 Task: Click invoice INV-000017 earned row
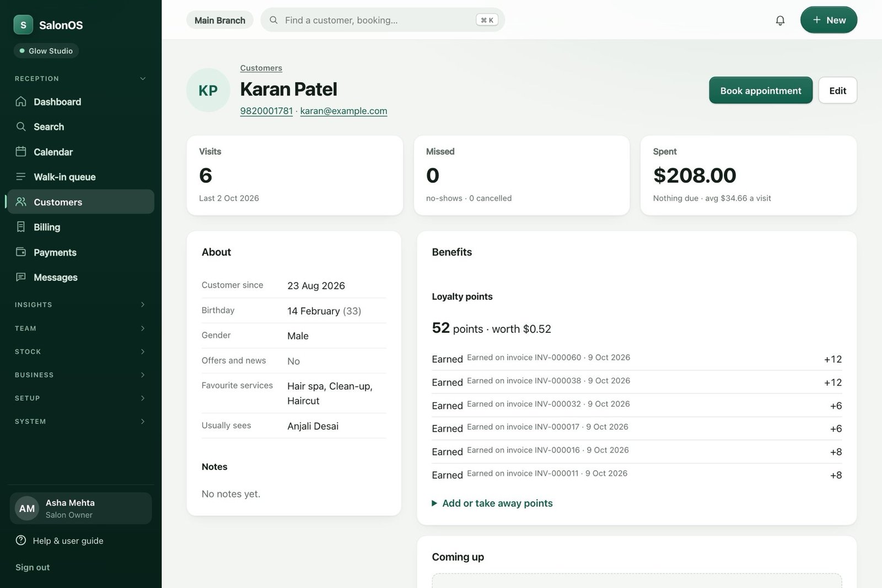coord(637,428)
